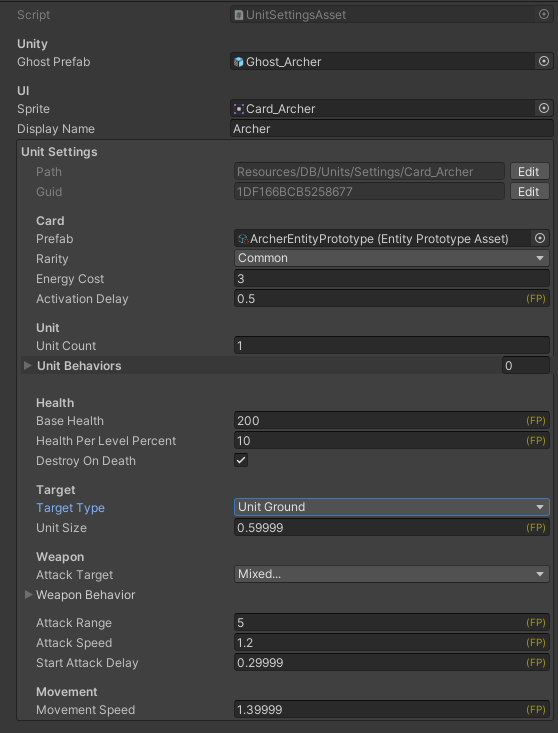Click Edit button next to Path
This screenshot has height=733, width=558.
point(529,172)
